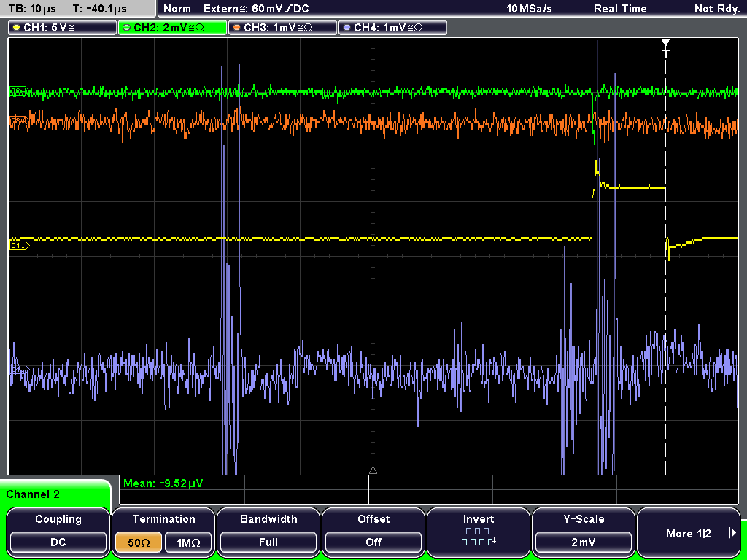Image resolution: width=747 pixels, height=560 pixels.
Task: Click the CH3 orange ground level marker
Action: (19, 122)
